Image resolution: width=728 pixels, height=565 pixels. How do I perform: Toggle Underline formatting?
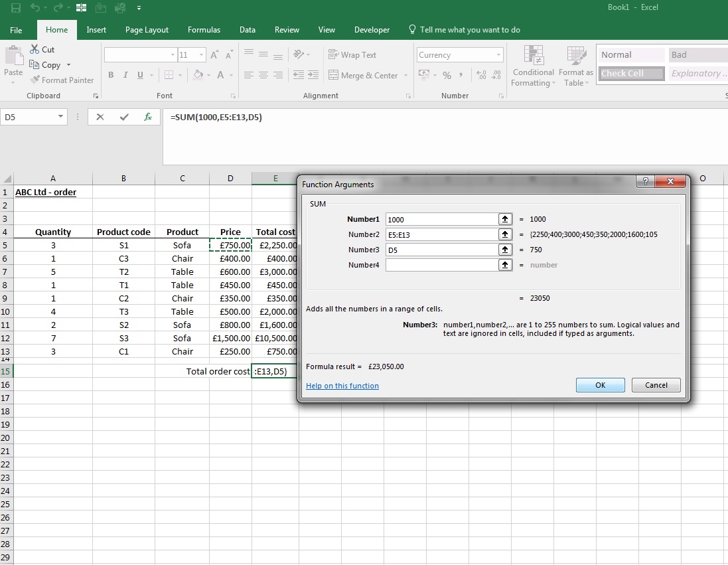(x=140, y=75)
